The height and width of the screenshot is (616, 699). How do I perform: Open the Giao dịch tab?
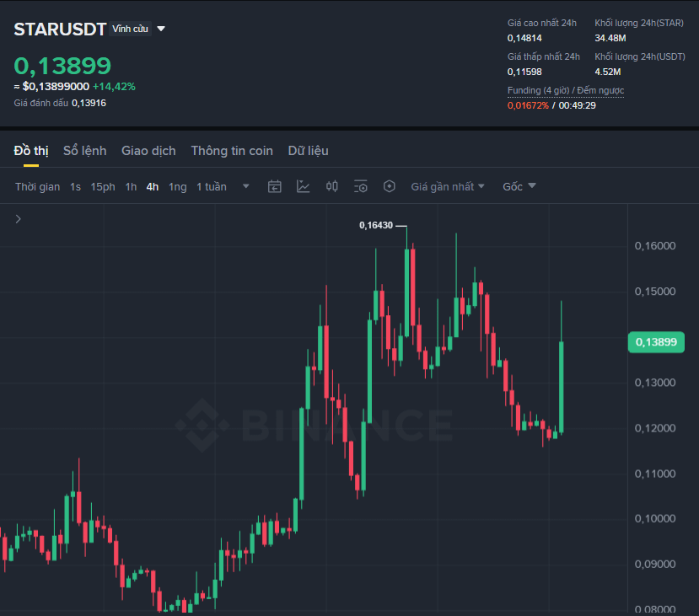(x=148, y=151)
